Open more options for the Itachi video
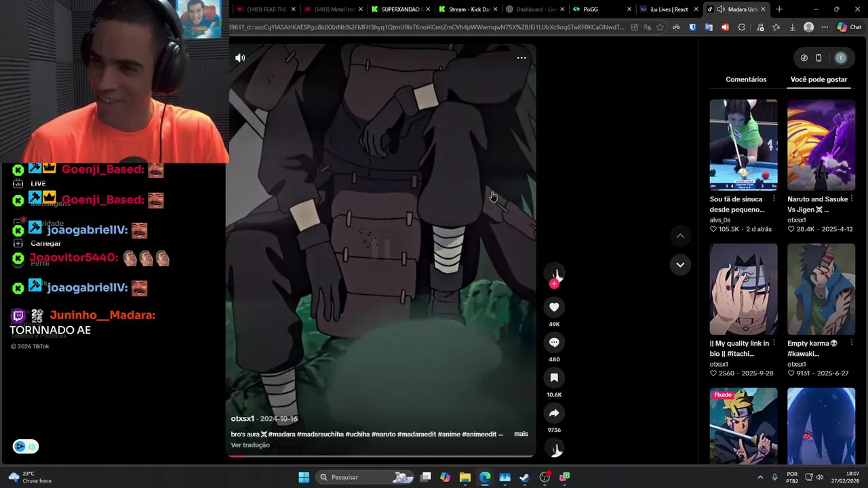Image resolution: width=868 pixels, height=488 pixels. 774,344
